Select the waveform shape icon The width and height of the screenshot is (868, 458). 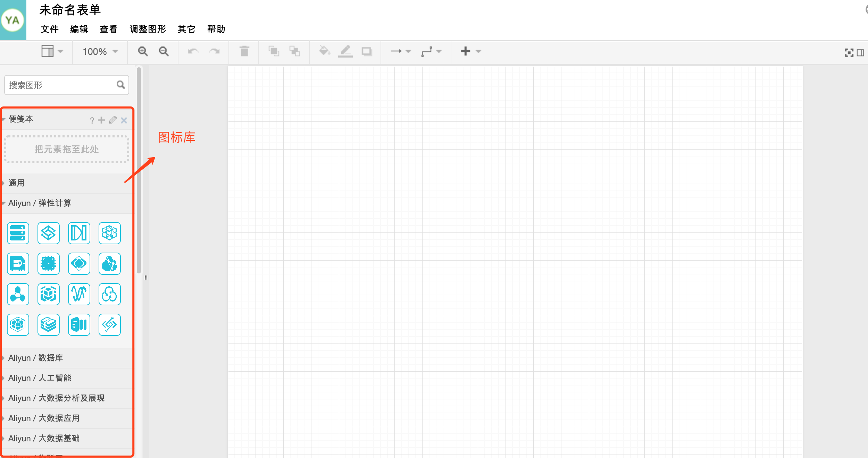[x=79, y=294]
